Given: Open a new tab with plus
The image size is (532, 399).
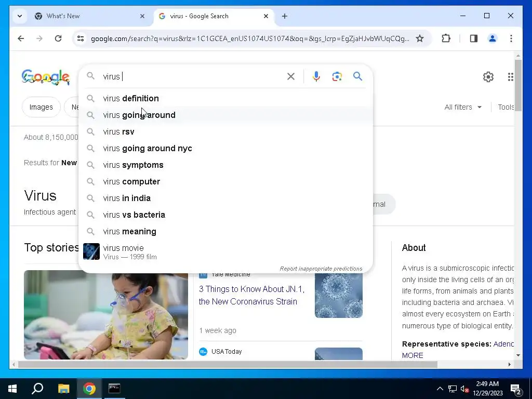Looking at the screenshot, I should (285, 16).
